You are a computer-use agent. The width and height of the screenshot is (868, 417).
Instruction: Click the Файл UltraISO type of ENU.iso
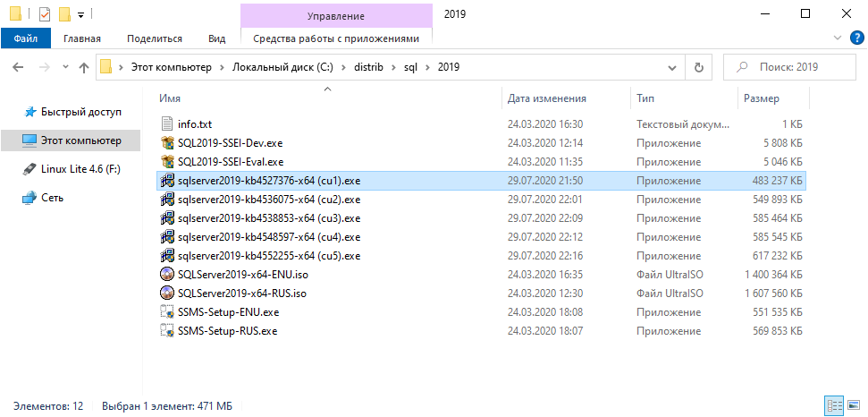coord(670,275)
